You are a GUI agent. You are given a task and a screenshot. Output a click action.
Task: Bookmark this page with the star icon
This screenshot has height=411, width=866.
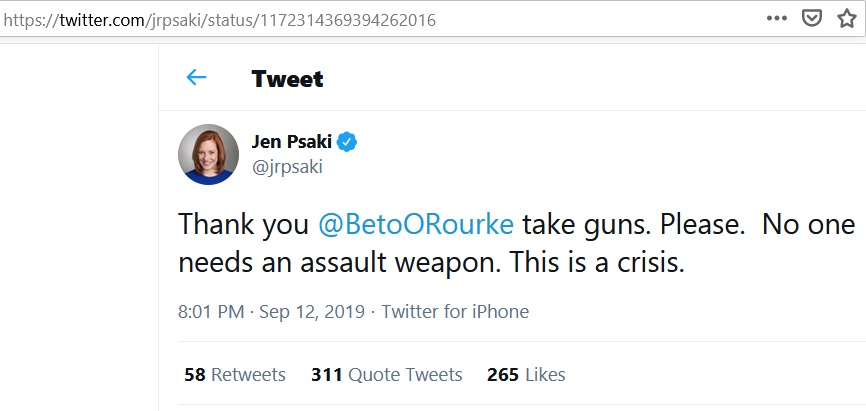(x=847, y=18)
